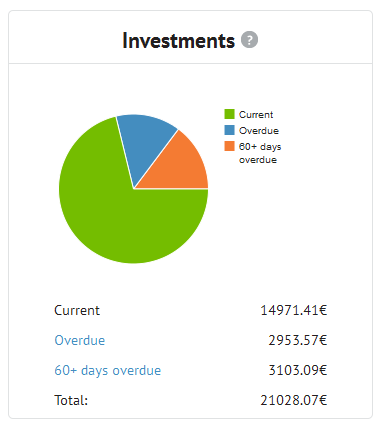Image resolution: width=382 pixels, height=422 pixels.
Task: Click the 60+ days amount 3103.09€
Action: pyautogui.click(x=298, y=370)
